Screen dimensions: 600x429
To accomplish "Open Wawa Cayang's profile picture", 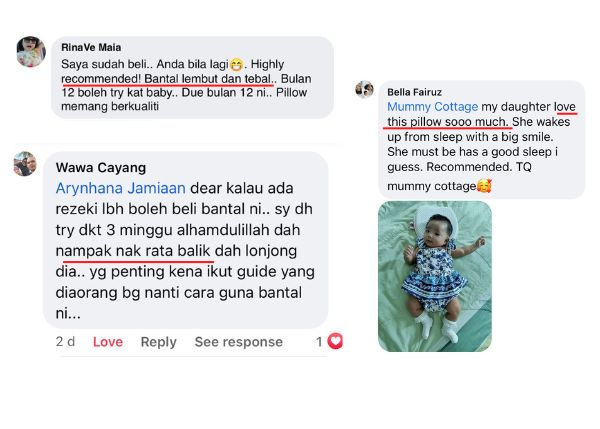I will [25, 164].
